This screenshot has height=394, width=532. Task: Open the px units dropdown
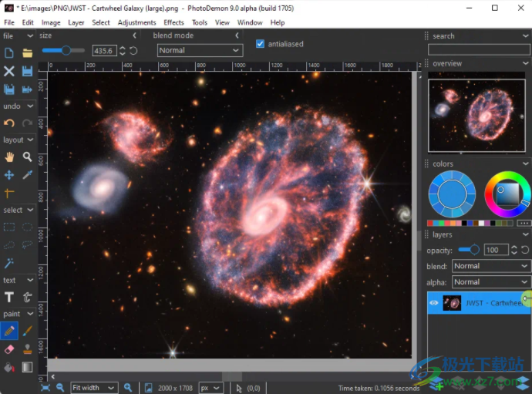coord(210,388)
